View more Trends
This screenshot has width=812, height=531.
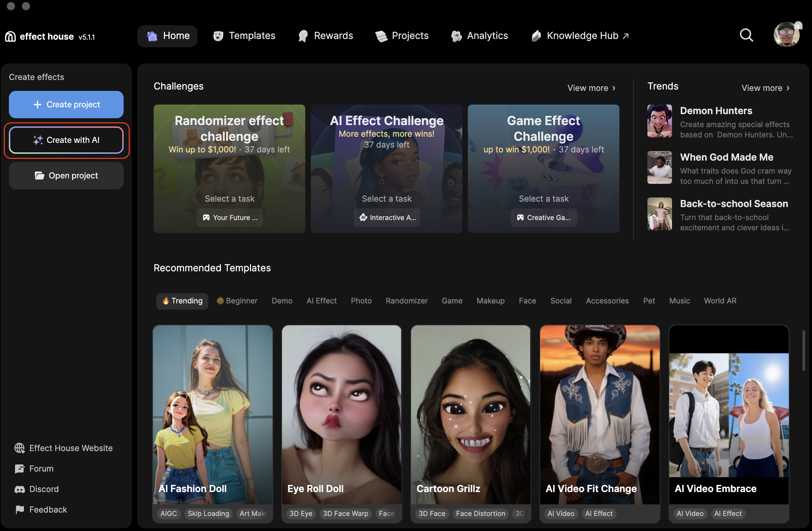point(766,88)
